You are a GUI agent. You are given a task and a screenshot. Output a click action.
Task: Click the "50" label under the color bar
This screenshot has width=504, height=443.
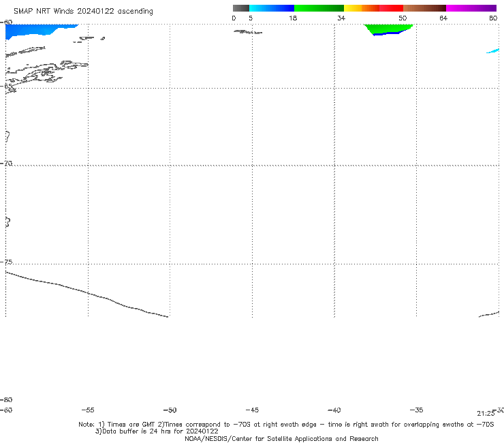click(403, 18)
